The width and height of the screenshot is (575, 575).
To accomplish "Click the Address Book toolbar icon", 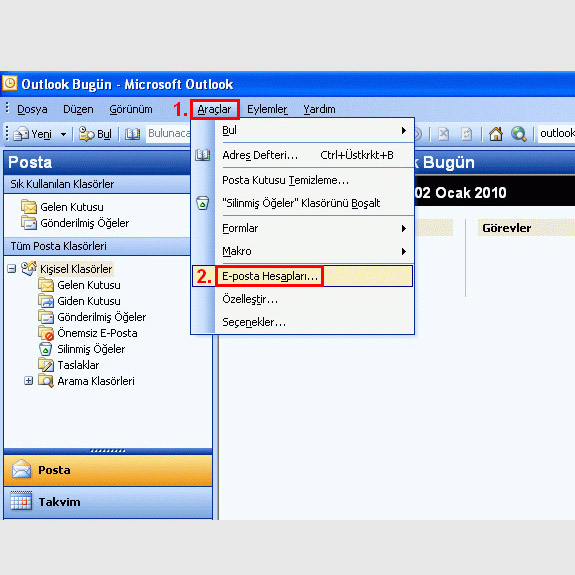I will click(132, 134).
